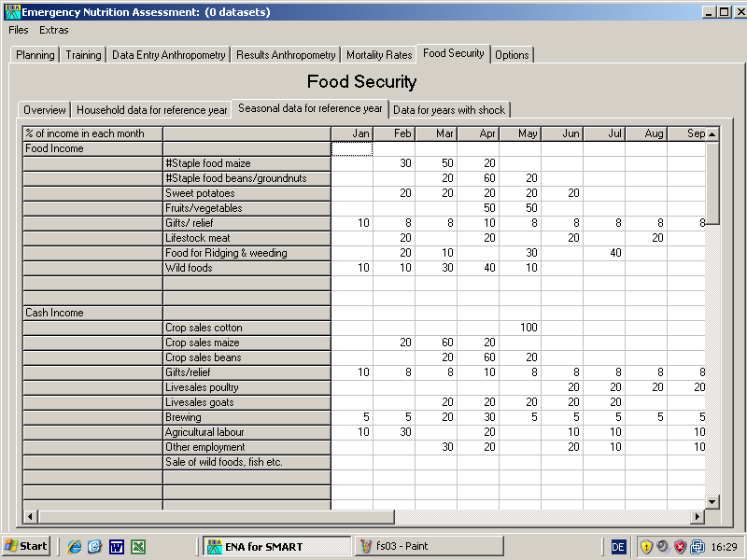Click the red shield tray icon

click(680, 546)
